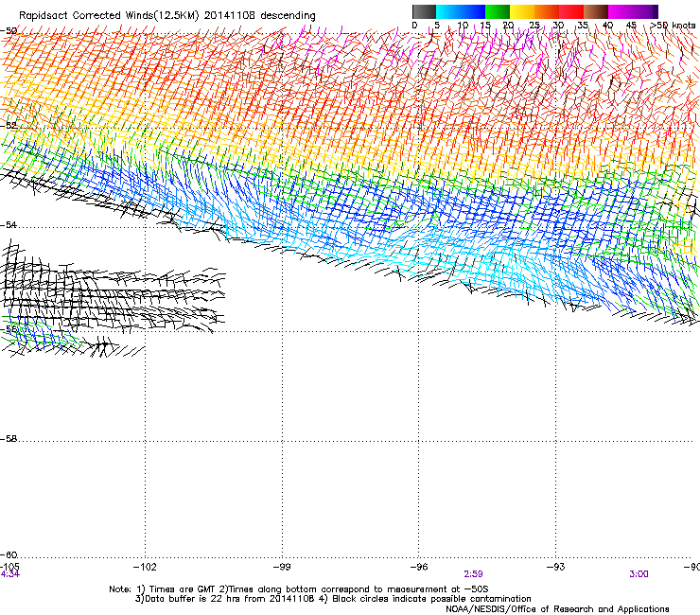Click the yellow 20-25 knots legend color
700x615 pixels.
click(x=522, y=11)
